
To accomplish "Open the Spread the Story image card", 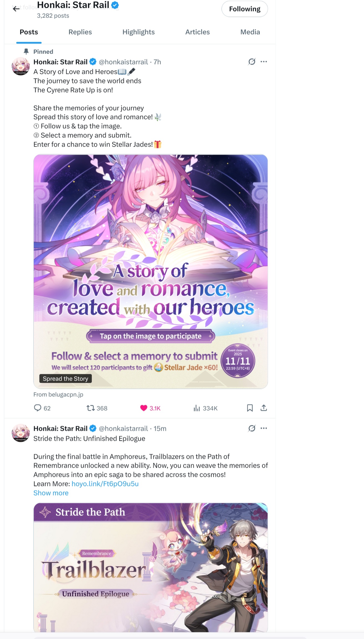I will coord(151,271).
